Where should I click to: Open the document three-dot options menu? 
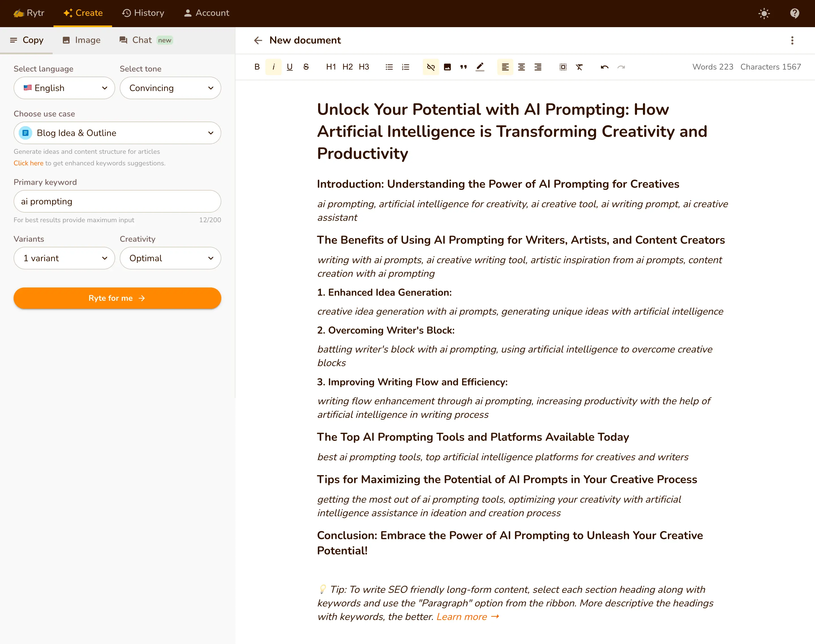tap(792, 40)
